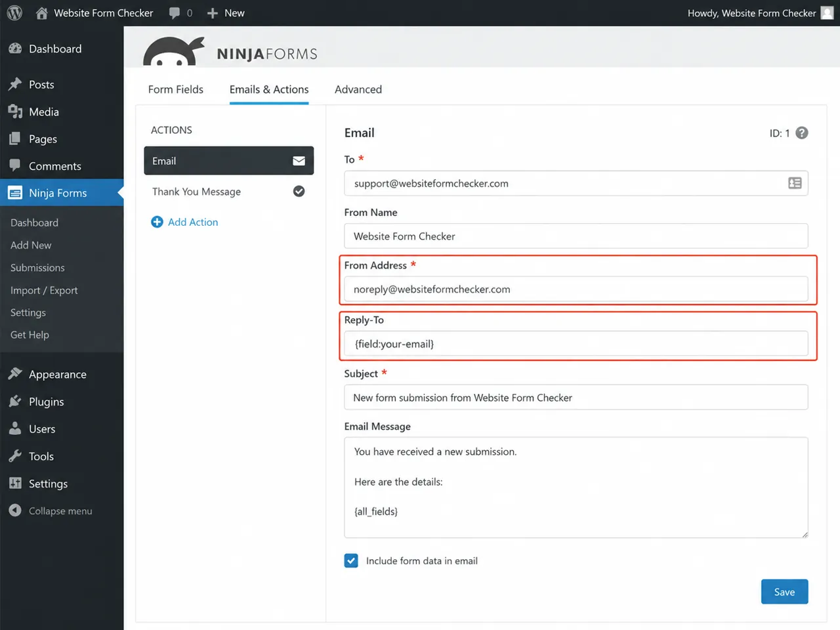The image size is (840, 630).
Task: Open Ninja Forms Submissions submenu
Action: coord(37,268)
